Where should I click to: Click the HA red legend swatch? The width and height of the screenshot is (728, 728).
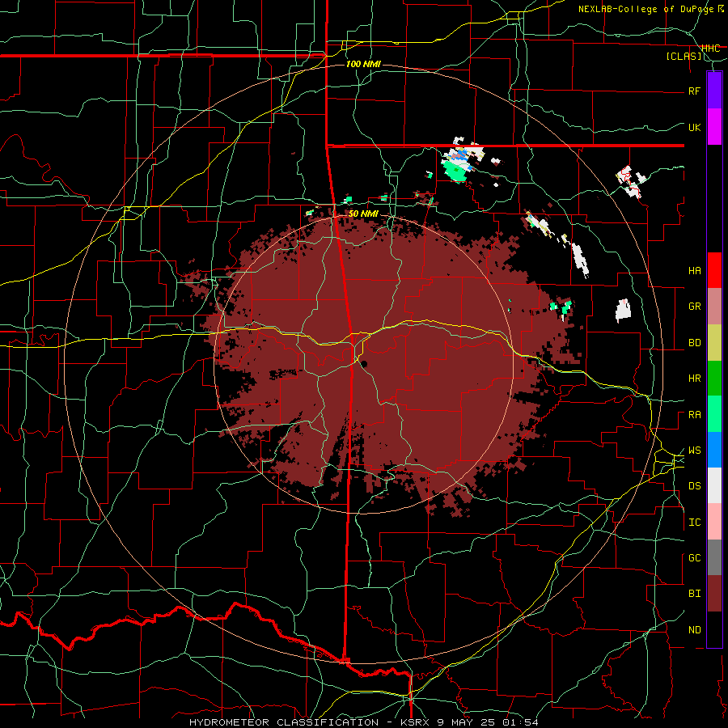(x=714, y=270)
